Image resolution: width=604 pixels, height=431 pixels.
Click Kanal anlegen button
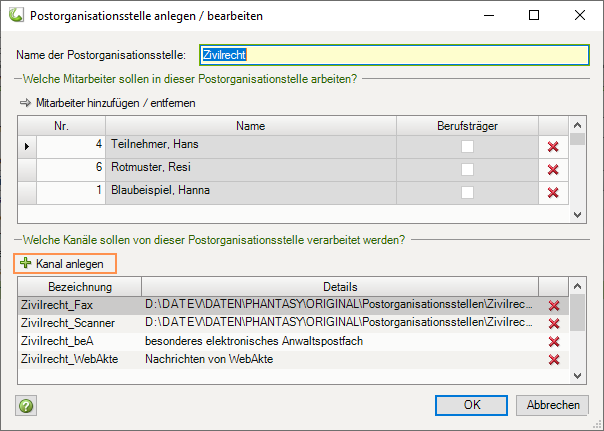(x=65, y=264)
